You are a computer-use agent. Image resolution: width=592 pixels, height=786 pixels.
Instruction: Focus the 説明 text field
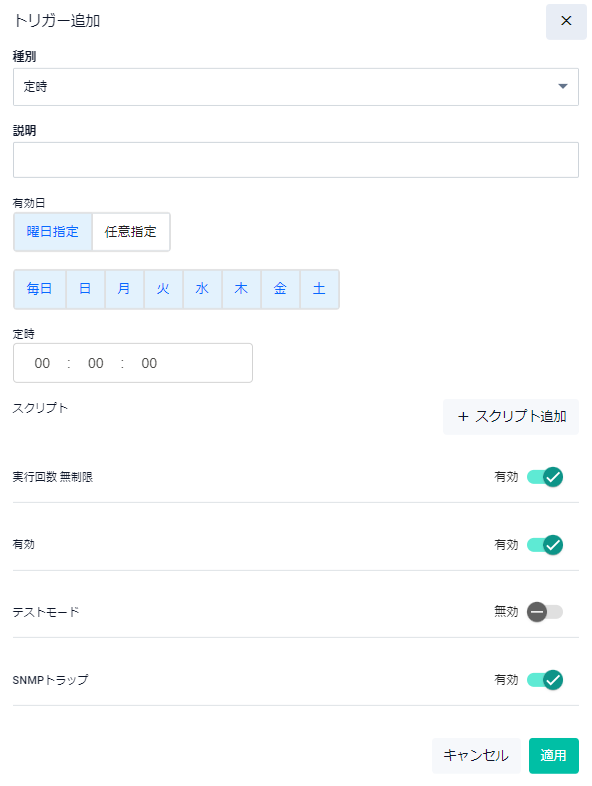point(296,160)
